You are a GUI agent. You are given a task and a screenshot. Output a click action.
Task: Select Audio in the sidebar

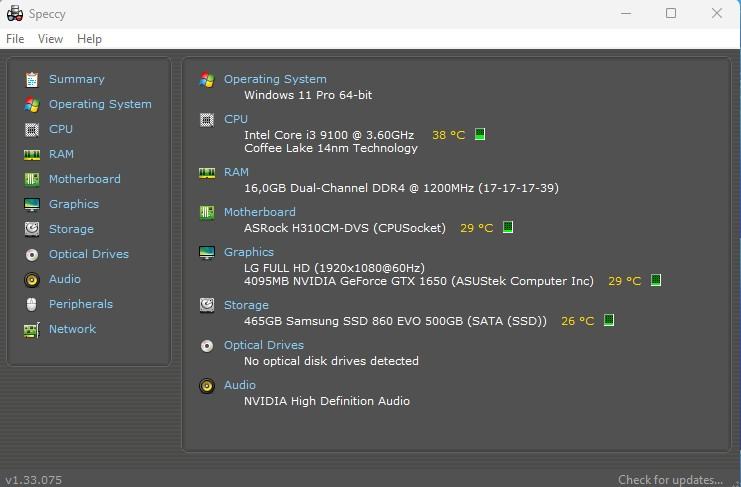point(65,279)
